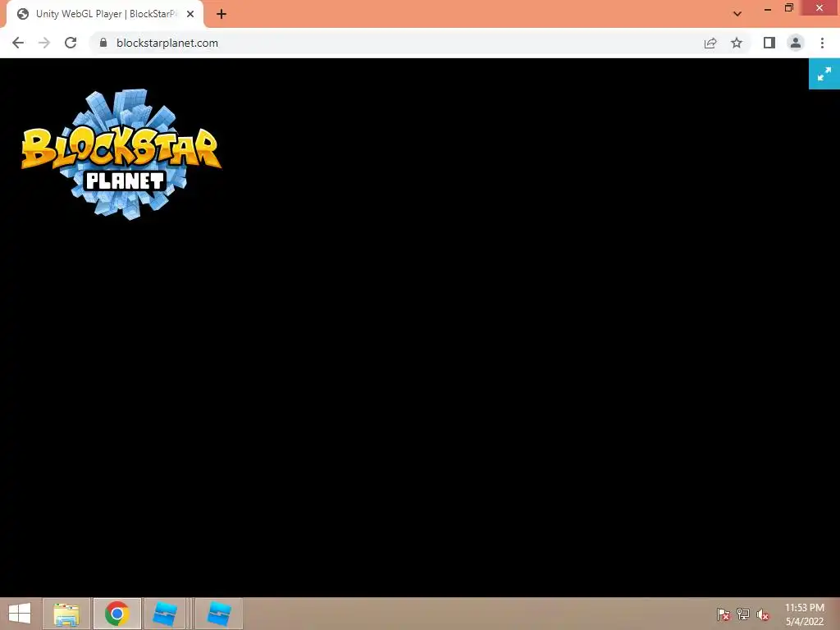The width and height of the screenshot is (840, 630).
Task: Open File Explorer from taskbar
Action: pyautogui.click(x=66, y=614)
